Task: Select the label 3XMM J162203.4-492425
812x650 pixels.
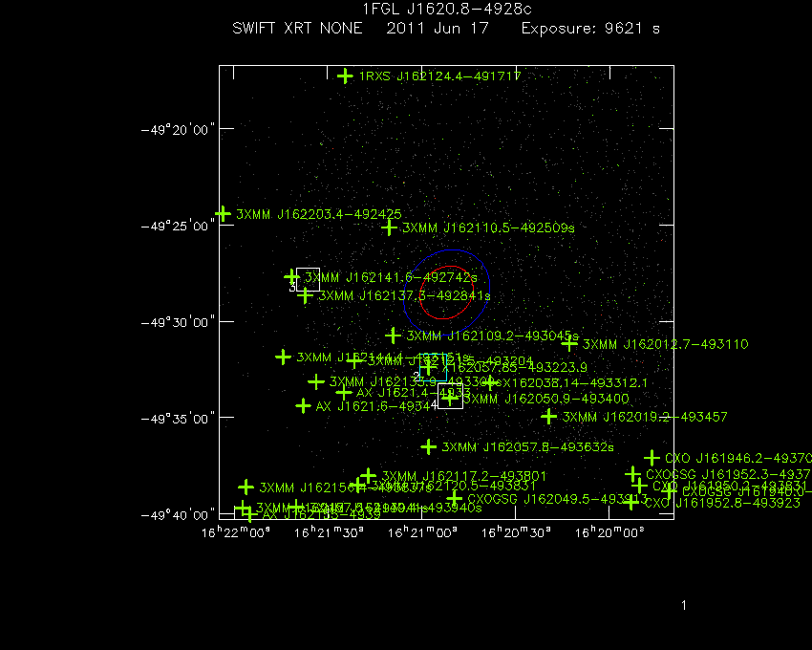Action: (319, 214)
